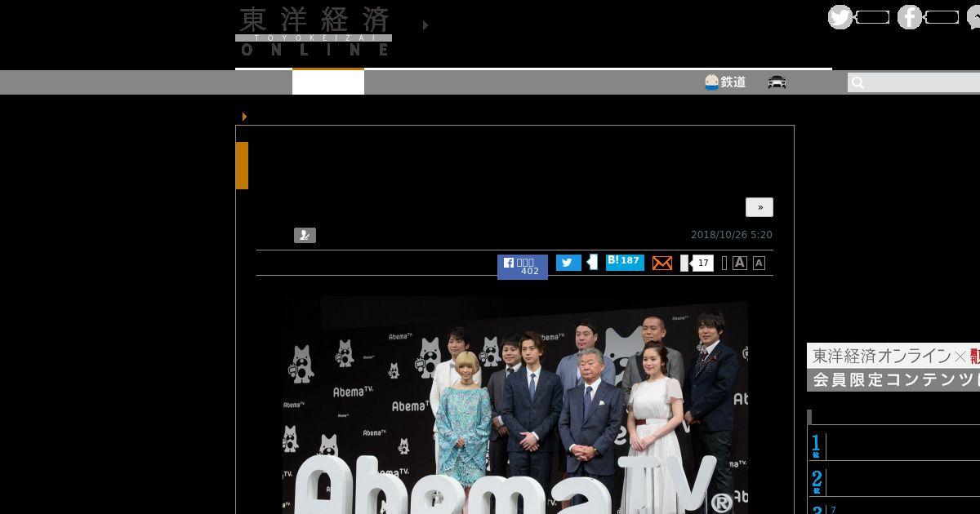Click the arrow beside the site logo

click(425, 25)
